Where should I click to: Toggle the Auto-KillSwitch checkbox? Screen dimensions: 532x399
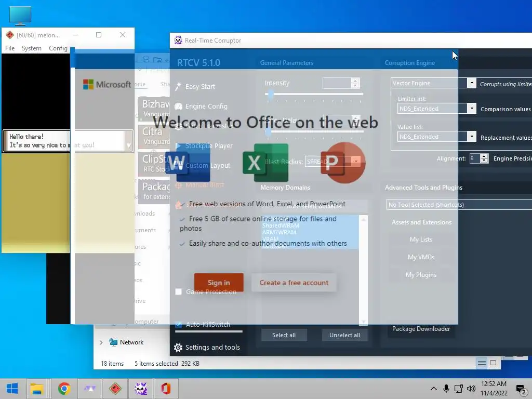[179, 324]
